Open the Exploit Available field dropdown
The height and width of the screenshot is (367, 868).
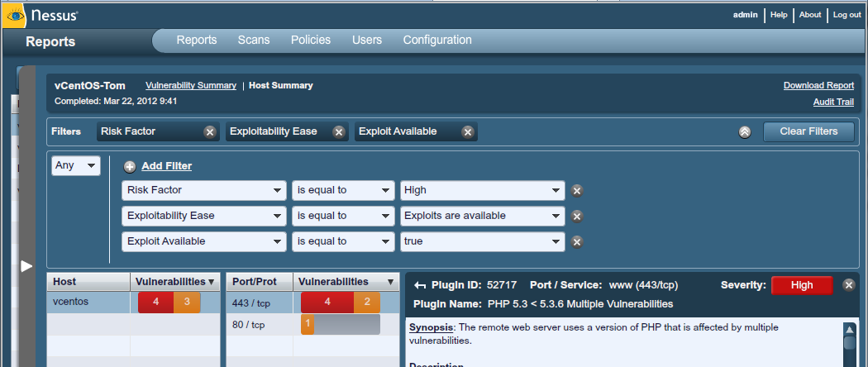point(203,241)
